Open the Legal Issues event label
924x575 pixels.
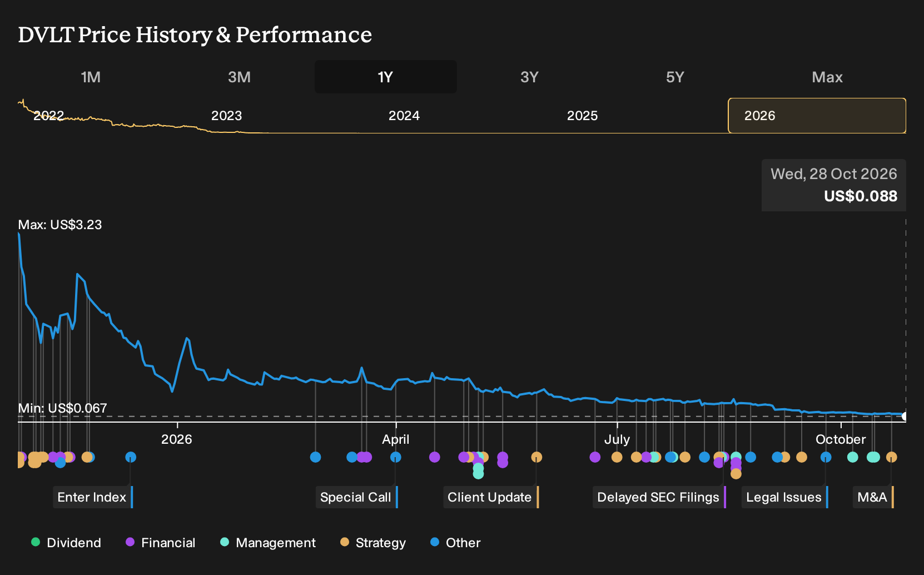tap(784, 497)
